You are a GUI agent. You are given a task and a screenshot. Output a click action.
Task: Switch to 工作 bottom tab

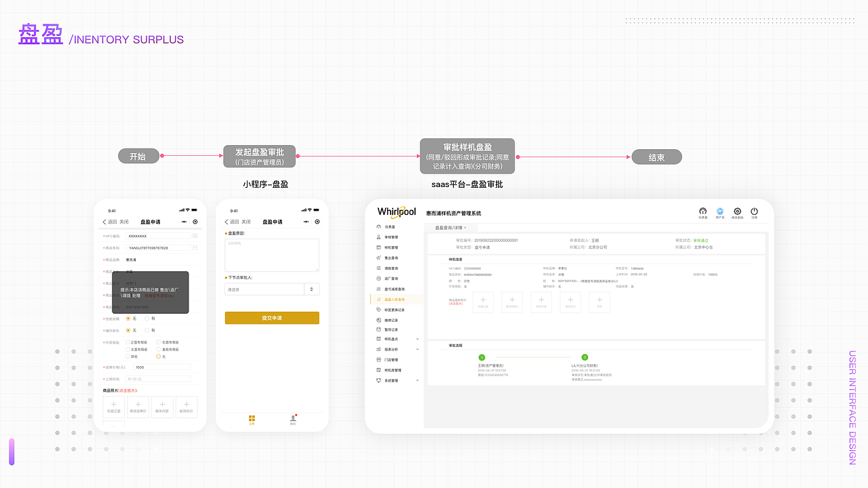(252, 420)
